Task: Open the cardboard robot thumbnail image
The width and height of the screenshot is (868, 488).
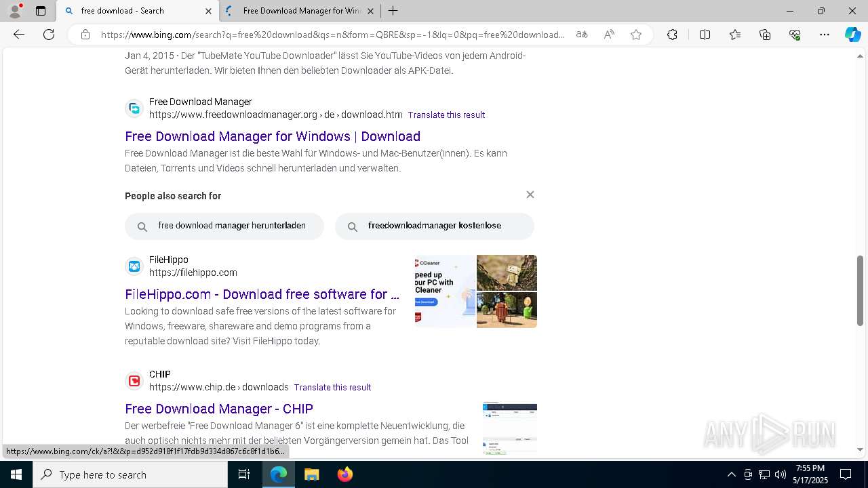Action: pos(507,272)
